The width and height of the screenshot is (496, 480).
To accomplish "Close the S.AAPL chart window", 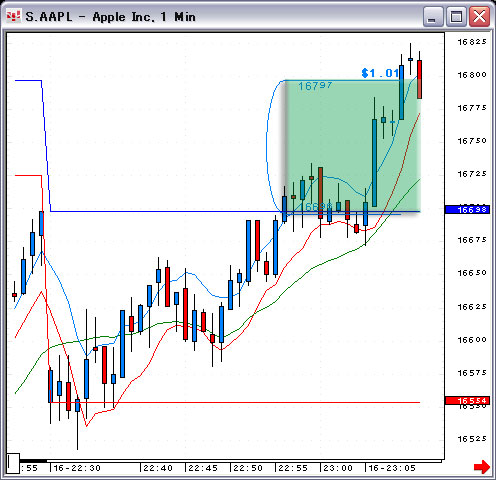I will [x=479, y=17].
